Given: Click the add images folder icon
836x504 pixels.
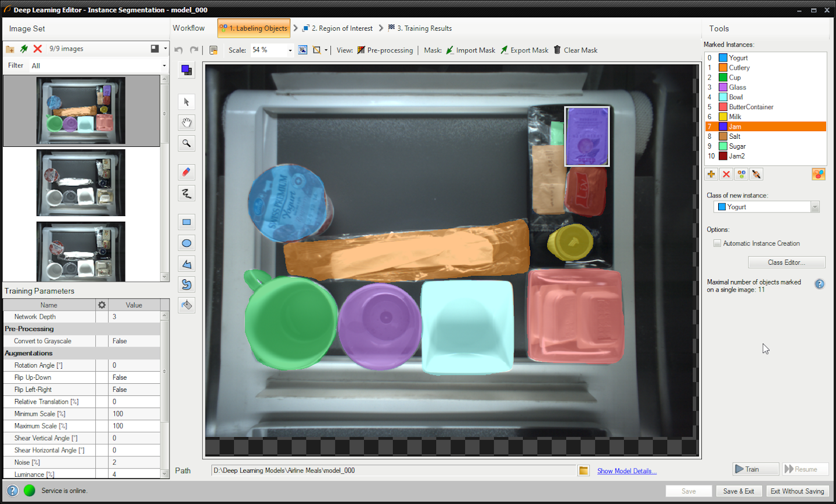Looking at the screenshot, I should [x=10, y=49].
